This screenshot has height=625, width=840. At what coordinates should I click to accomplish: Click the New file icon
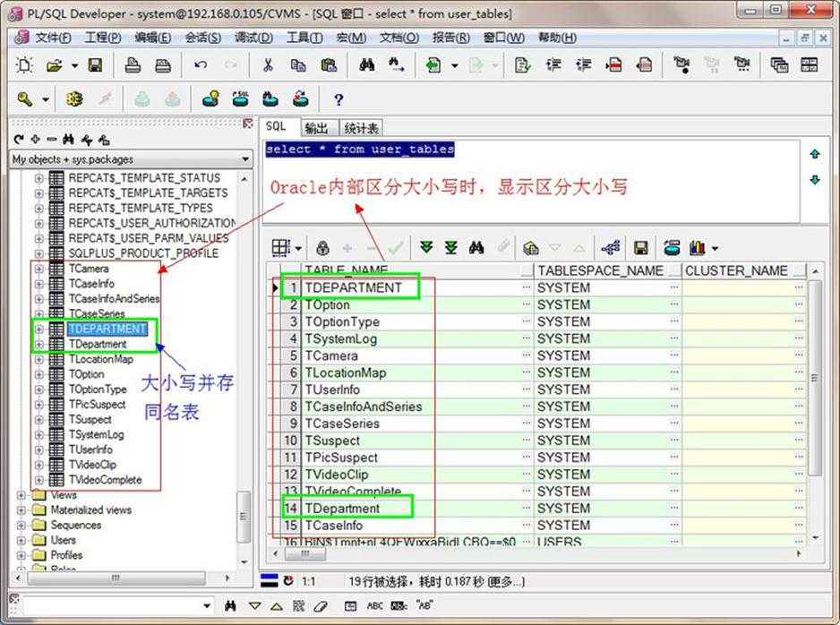pyautogui.click(x=25, y=65)
